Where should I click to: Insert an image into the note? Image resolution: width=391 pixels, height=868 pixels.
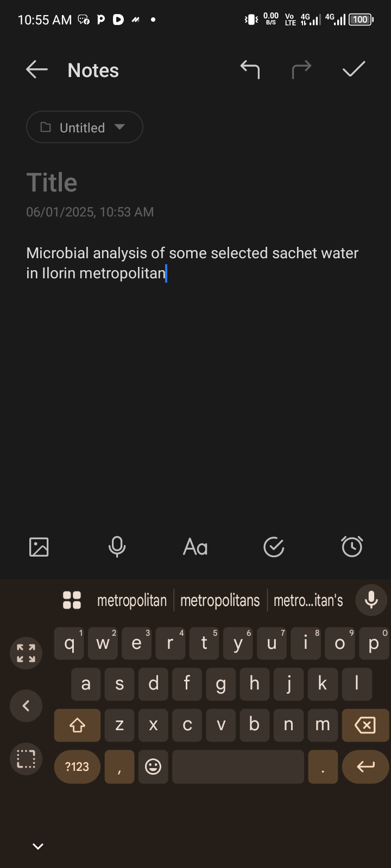tap(39, 547)
